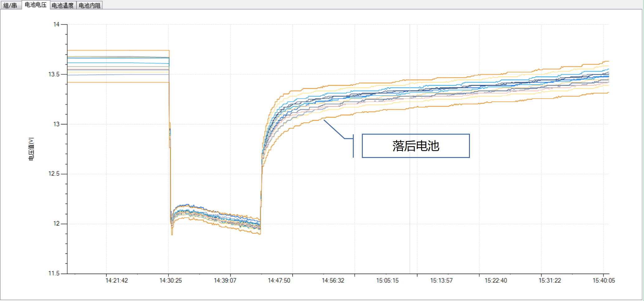Viewport: 644px width, 301px height.
Task: Click the 15:13:57 time axis label
Action: (442, 280)
